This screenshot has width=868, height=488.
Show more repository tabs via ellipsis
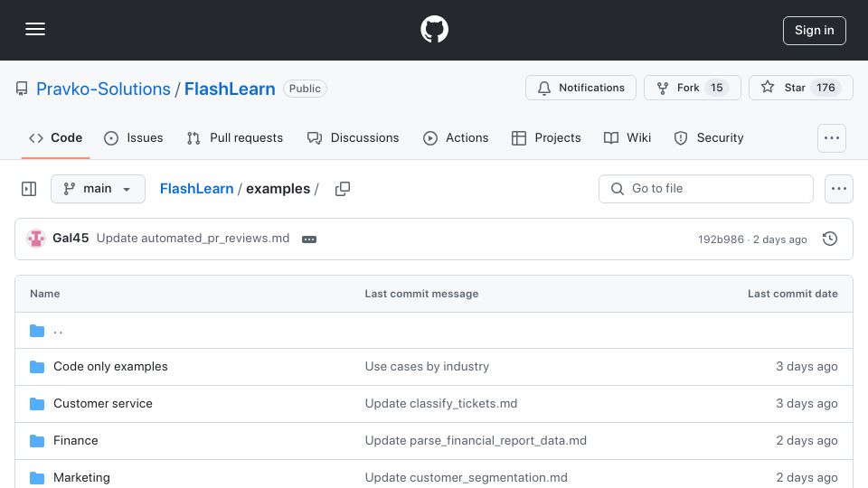[x=832, y=138]
